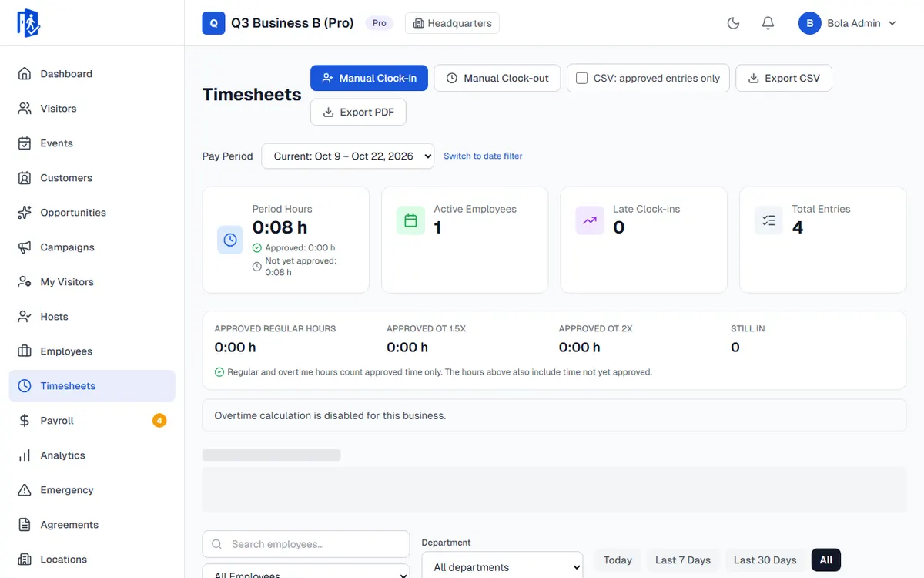Open Visitors people icon
Image resolution: width=924 pixels, height=578 pixels.
(25, 109)
